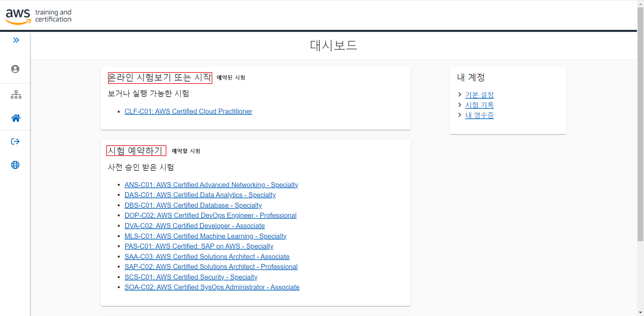
Task: Click chevron beside 기본 설정
Action: click(460, 95)
